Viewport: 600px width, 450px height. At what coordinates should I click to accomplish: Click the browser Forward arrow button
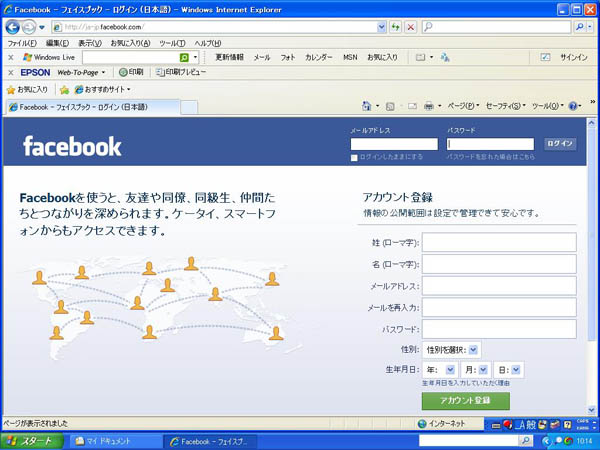coord(29,27)
